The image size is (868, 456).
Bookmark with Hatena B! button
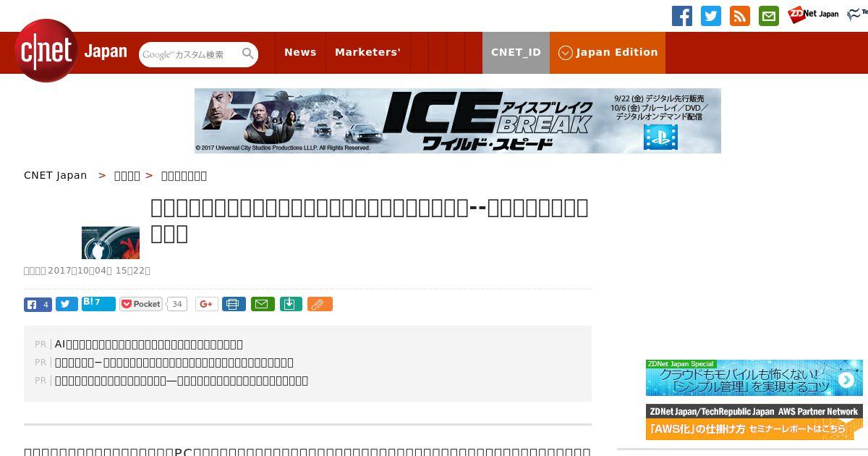click(98, 303)
